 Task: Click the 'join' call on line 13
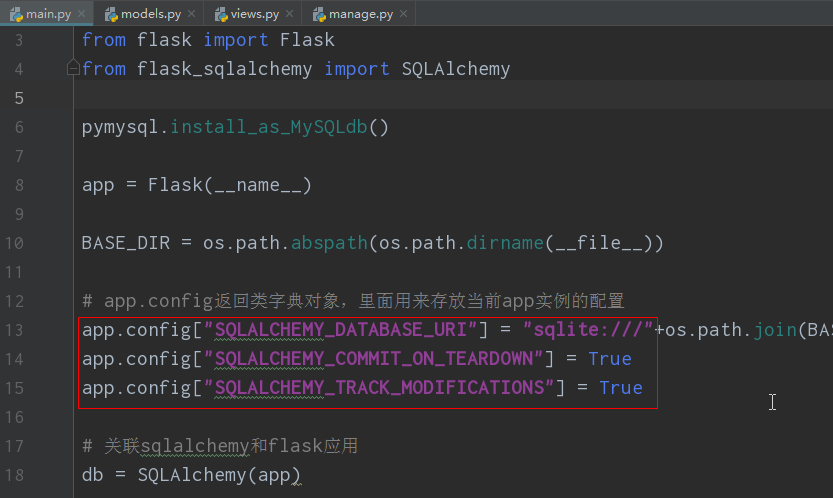(775, 330)
